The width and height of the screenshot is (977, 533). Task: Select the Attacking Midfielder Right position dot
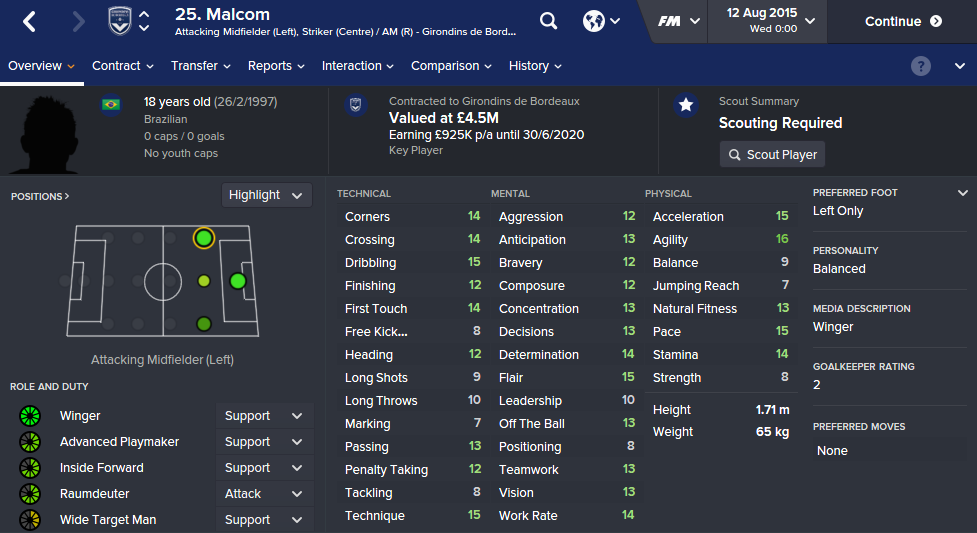click(x=204, y=324)
